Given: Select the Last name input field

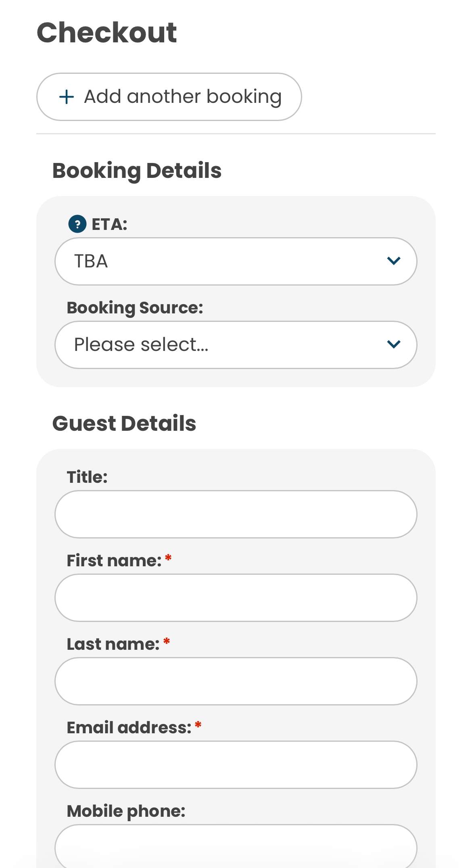Looking at the screenshot, I should [236, 681].
